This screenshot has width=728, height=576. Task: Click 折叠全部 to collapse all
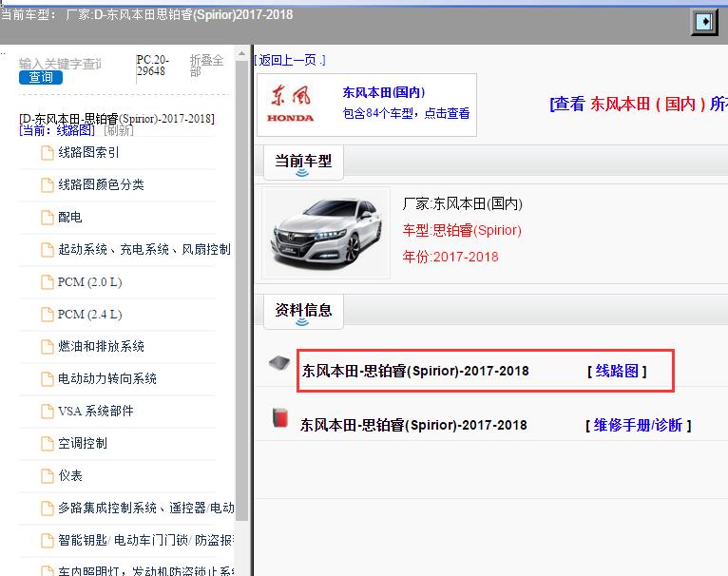[x=206, y=66]
